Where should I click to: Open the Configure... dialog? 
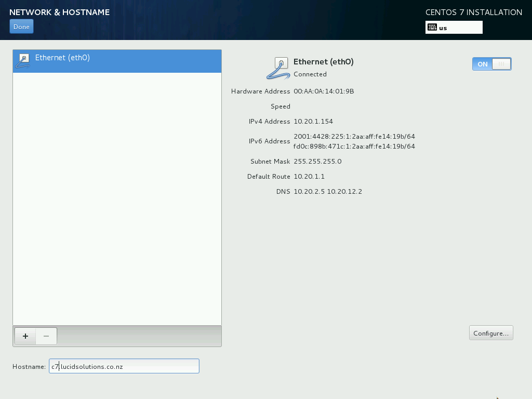coord(491,333)
